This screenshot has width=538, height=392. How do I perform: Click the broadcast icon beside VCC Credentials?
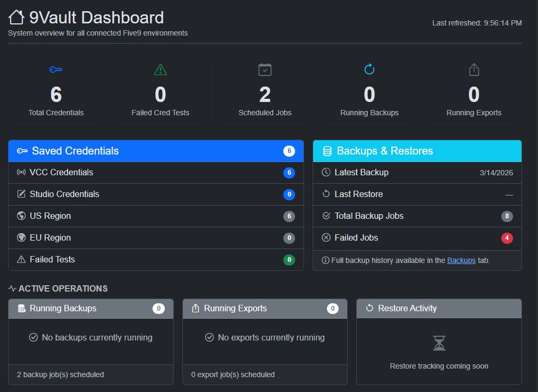point(20,172)
